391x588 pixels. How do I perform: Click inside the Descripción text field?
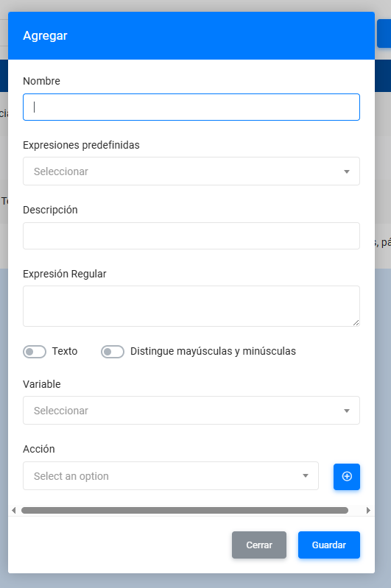[x=191, y=236]
